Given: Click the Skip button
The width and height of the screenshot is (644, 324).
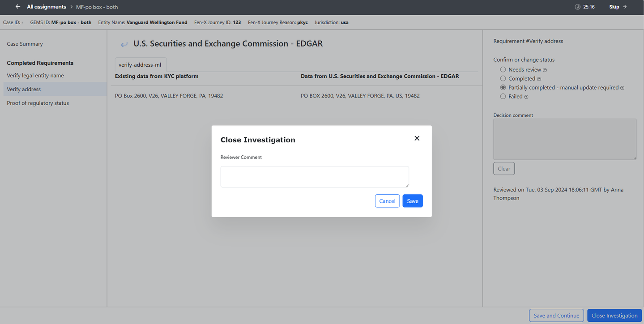Looking at the screenshot, I should pyautogui.click(x=618, y=7).
